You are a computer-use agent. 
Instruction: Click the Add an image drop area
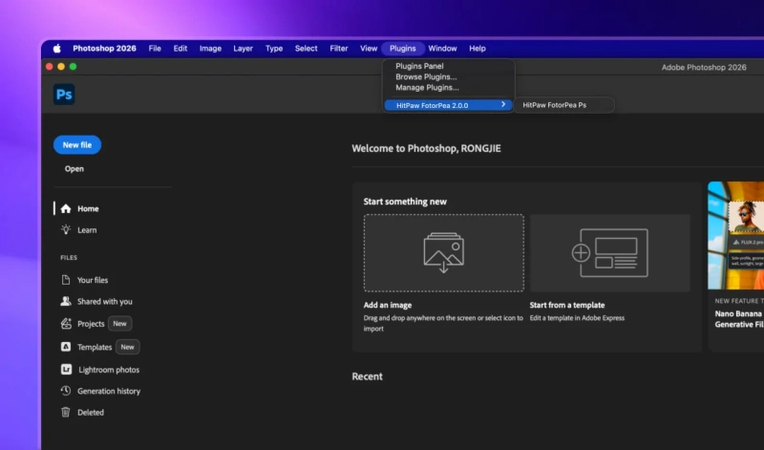443,253
